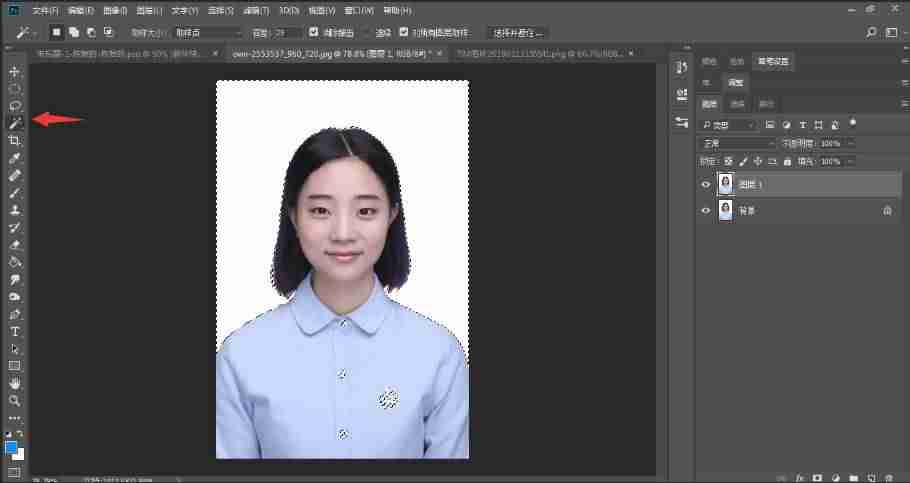Click Intersect with Selection mode icon
This screenshot has width=910, height=483.
coord(109,33)
